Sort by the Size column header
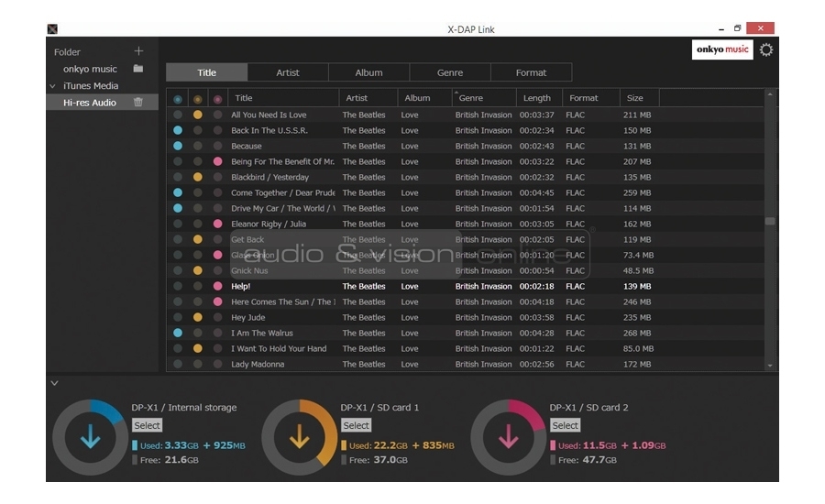This screenshot has height=504, width=825. 640,98
